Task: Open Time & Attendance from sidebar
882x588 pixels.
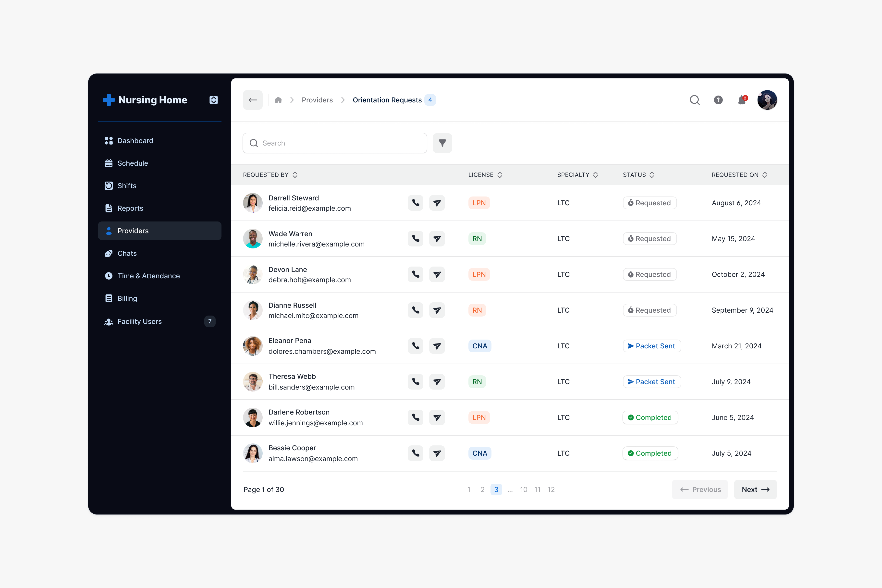Action: pos(148,276)
